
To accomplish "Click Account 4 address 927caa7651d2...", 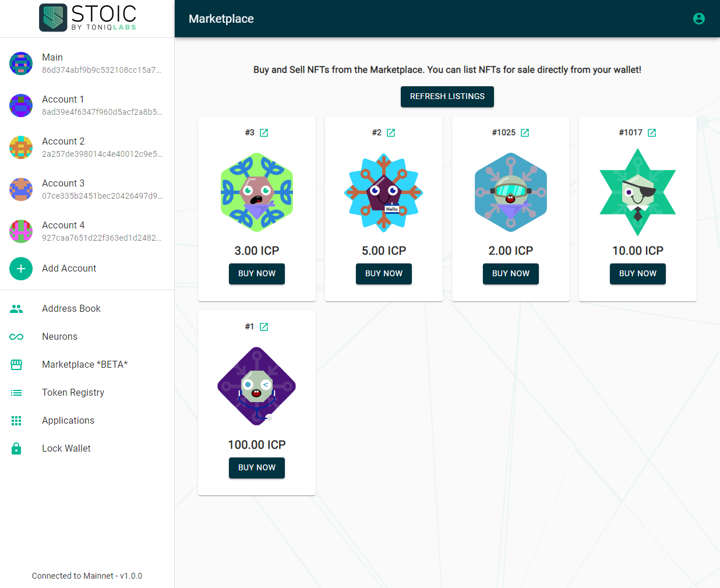I will 101,238.
